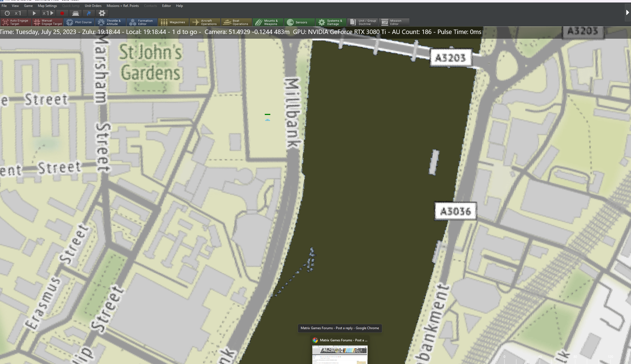
Task: Click the 'AU Count: 186' status text
Action: [412, 32]
